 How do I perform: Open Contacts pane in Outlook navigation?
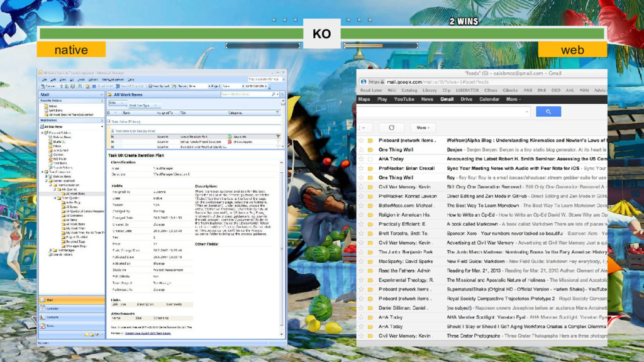(72, 317)
